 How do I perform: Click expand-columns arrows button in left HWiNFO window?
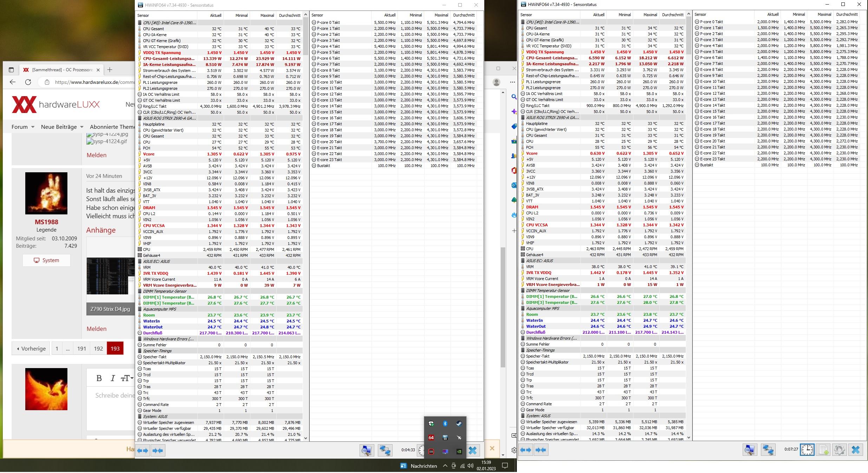[x=143, y=450]
